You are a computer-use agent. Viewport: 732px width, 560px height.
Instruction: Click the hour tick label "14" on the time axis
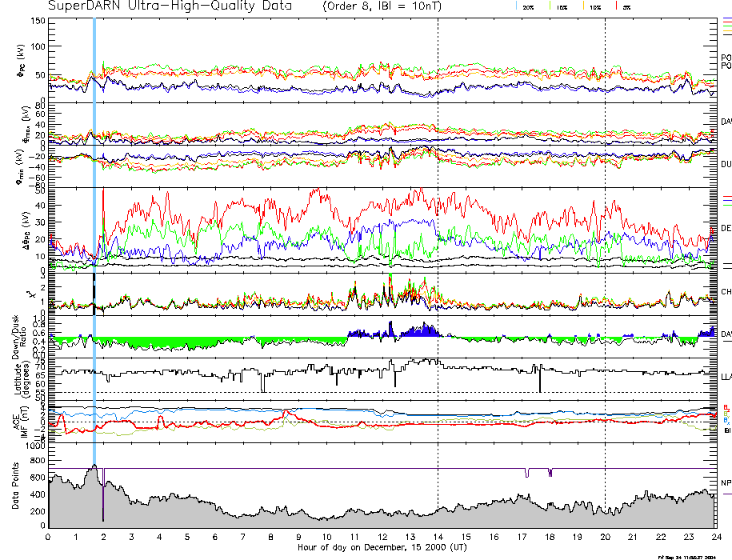click(438, 537)
